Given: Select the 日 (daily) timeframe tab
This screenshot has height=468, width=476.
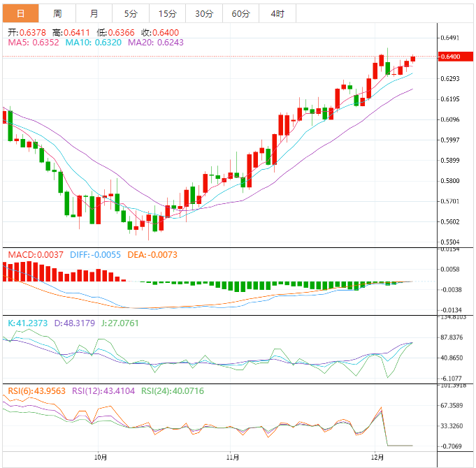Looking at the screenshot, I should pyautogui.click(x=20, y=14).
